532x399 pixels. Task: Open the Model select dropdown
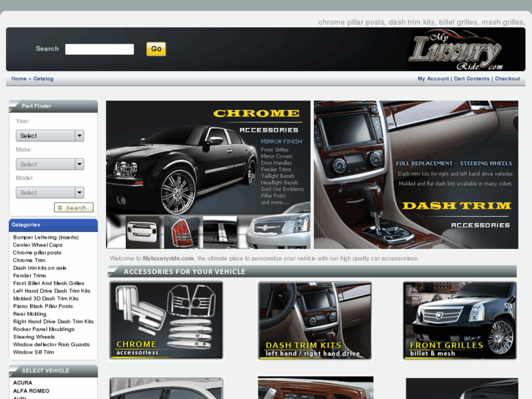coord(50,193)
